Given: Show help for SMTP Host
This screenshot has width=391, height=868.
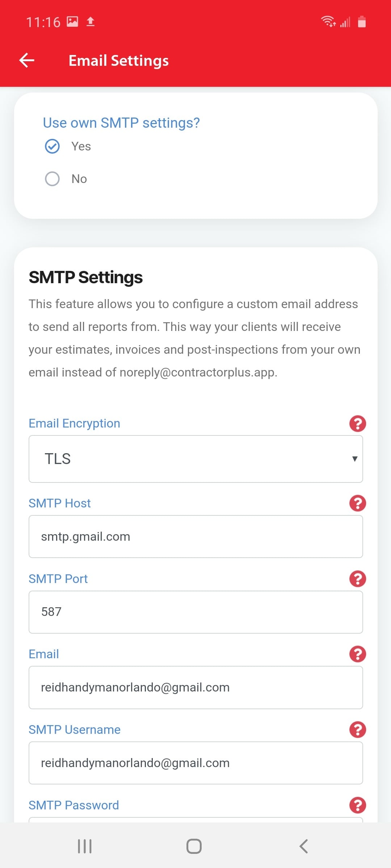Looking at the screenshot, I should pos(357,503).
